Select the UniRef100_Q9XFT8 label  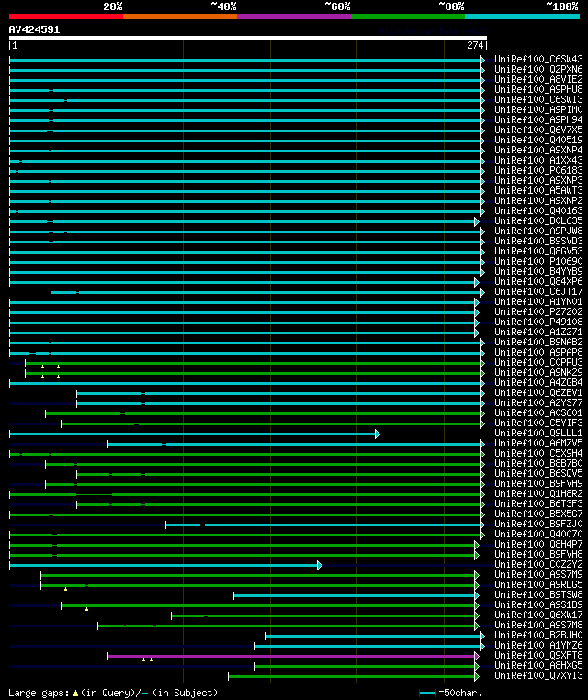point(538,655)
